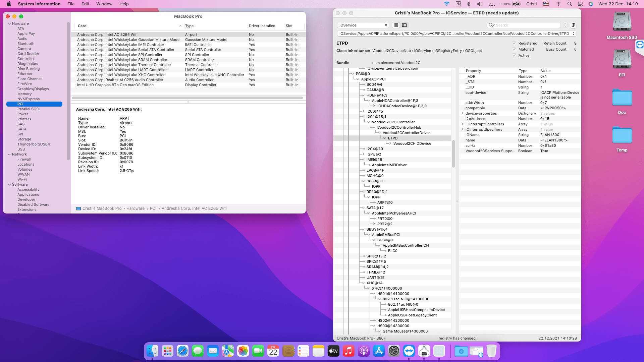Open the Apple menu
Image resolution: width=644 pixels, height=362 pixels.
tap(9, 4)
